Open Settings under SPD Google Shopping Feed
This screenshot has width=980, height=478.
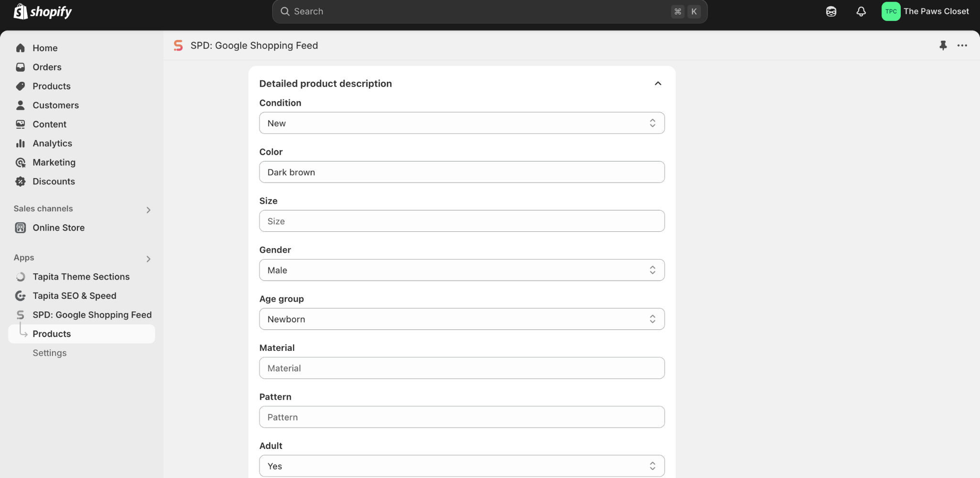tap(50, 353)
